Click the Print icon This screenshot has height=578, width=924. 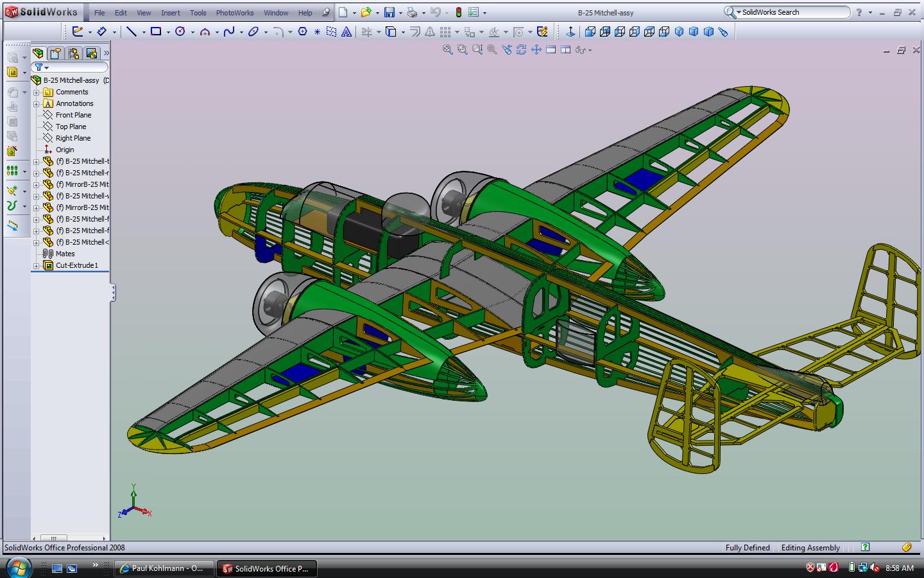[413, 12]
